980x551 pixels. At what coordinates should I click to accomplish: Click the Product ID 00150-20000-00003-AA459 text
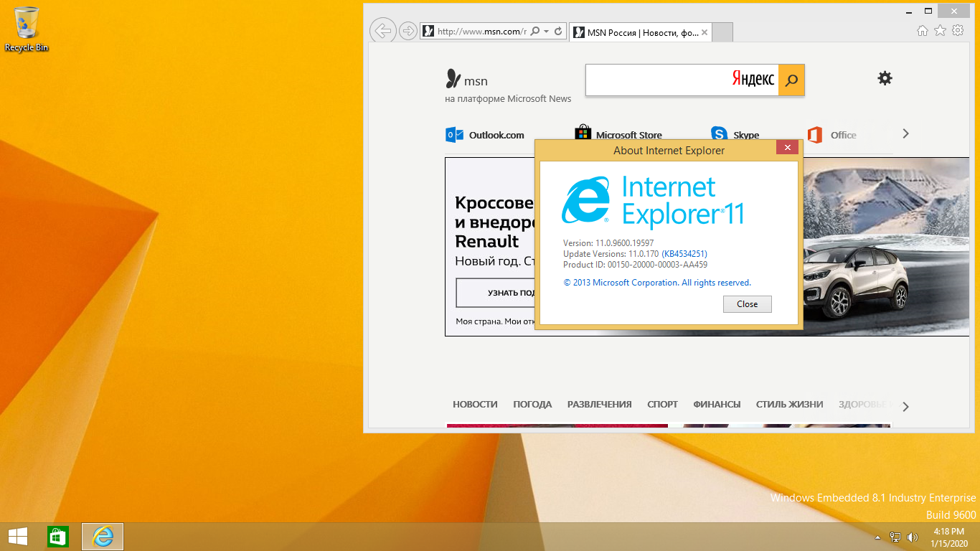(635, 265)
